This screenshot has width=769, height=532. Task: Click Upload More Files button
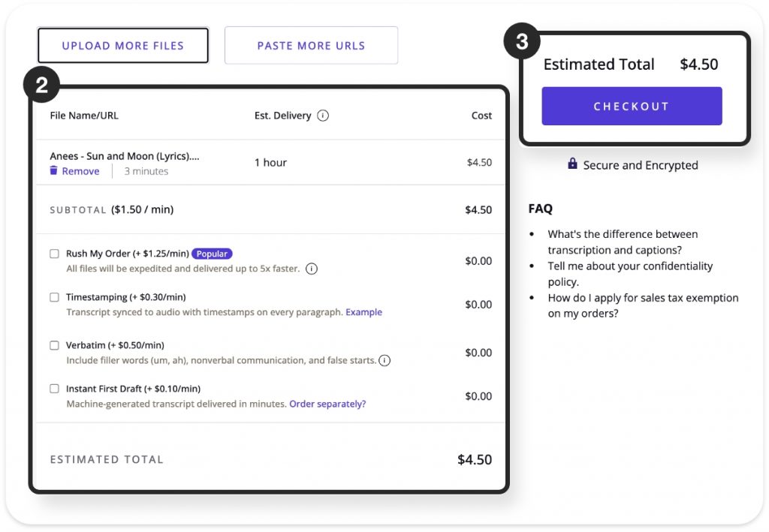(123, 46)
